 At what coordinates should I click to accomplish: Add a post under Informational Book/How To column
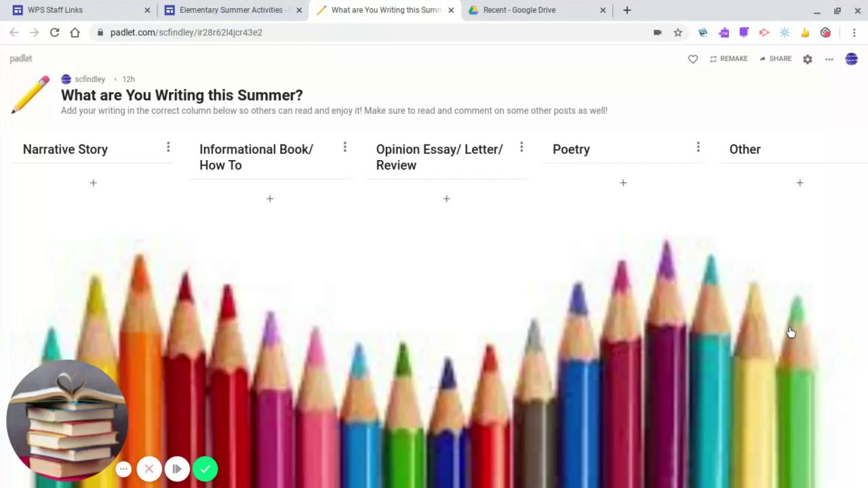[270, 199]
